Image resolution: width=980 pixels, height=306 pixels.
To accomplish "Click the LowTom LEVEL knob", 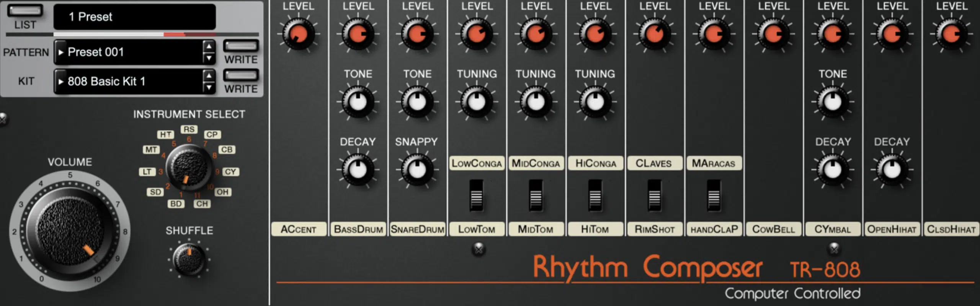I will point(477,34).
